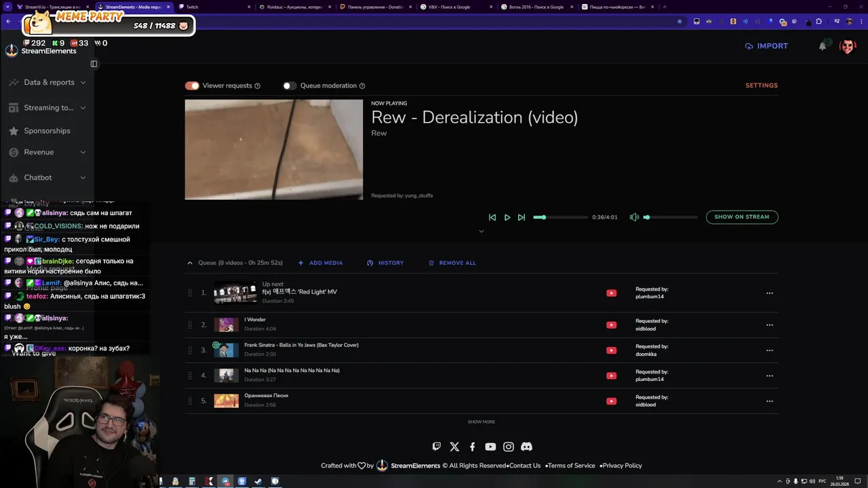868x488 pixels.
Task: Open the three-dot menu for 'Red Light' MV
Action: point(770,293)
